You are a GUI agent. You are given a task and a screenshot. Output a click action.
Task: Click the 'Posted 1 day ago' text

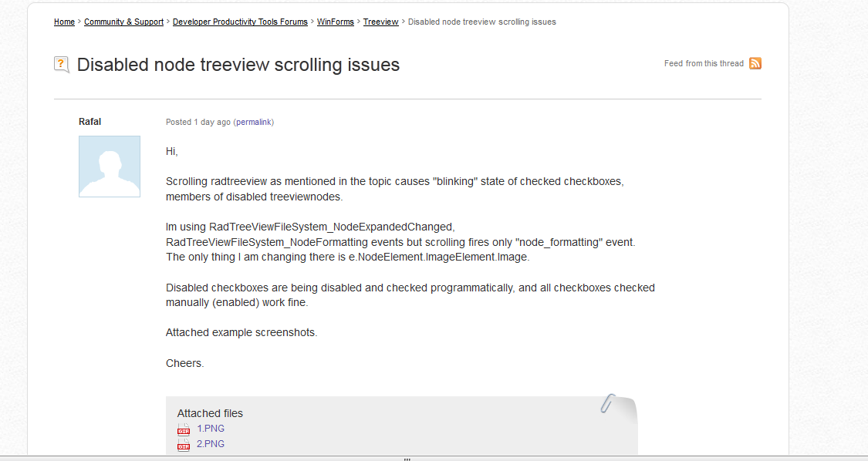tap(198, 122)
